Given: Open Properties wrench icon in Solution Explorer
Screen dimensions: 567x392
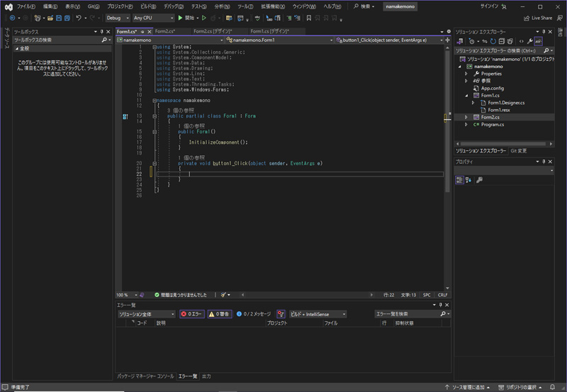Looking at the screenshot, I should [529, 42].
